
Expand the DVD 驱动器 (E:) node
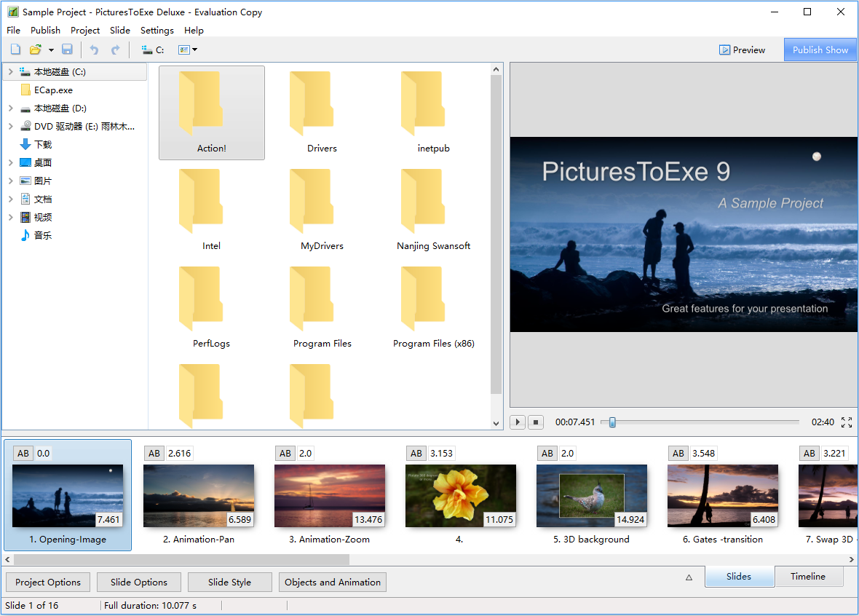pos(10,127)
